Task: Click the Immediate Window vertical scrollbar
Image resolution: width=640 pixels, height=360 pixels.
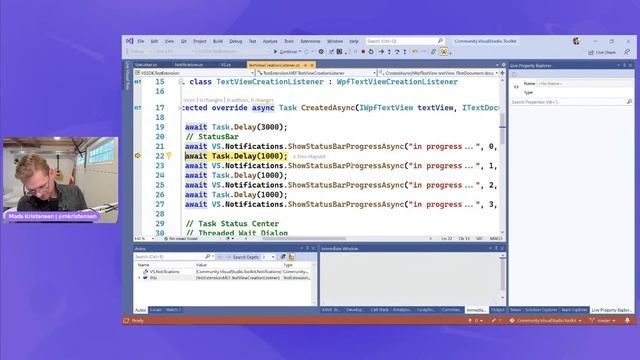Action: [x=502, y=276]
